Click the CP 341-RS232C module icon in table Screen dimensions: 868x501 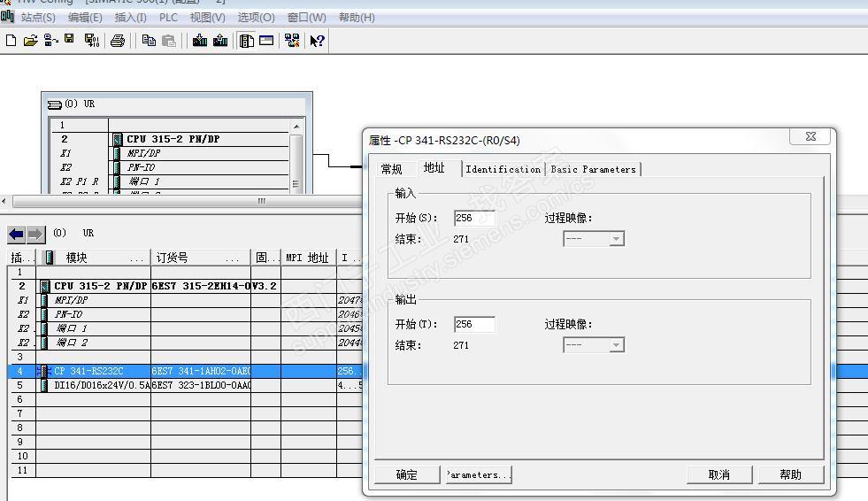(43, 371)
